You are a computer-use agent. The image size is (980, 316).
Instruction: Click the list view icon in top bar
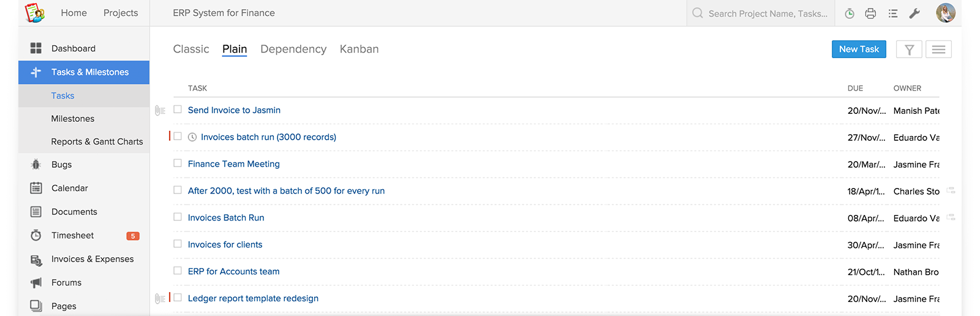(893, 13)
